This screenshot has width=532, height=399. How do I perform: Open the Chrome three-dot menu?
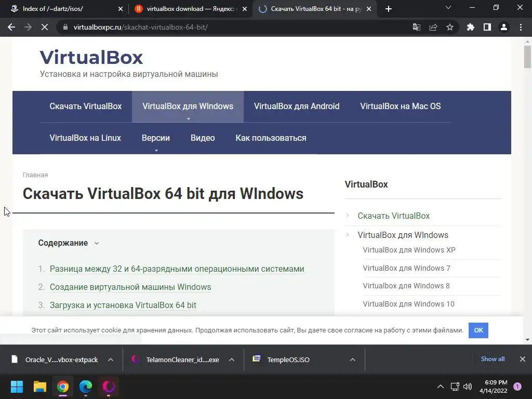tap(521, 27)
